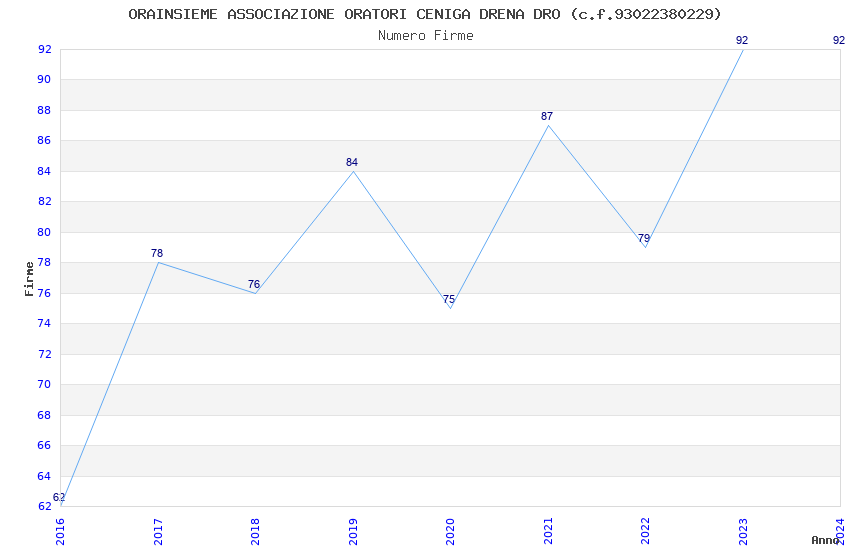The image size is (850, 550).
Task: Click the data label 84 for 2019
Action: (x=352, y=162)
